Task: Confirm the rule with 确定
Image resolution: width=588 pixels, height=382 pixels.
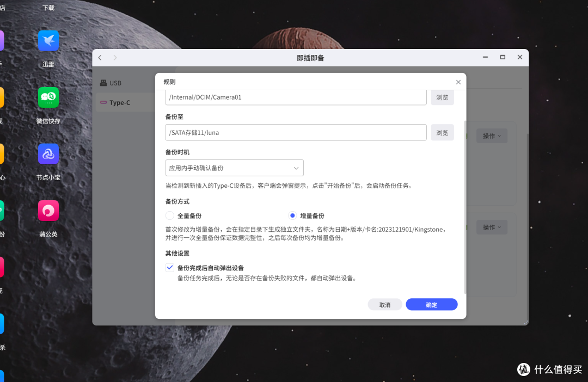Action: pos(432,305)
